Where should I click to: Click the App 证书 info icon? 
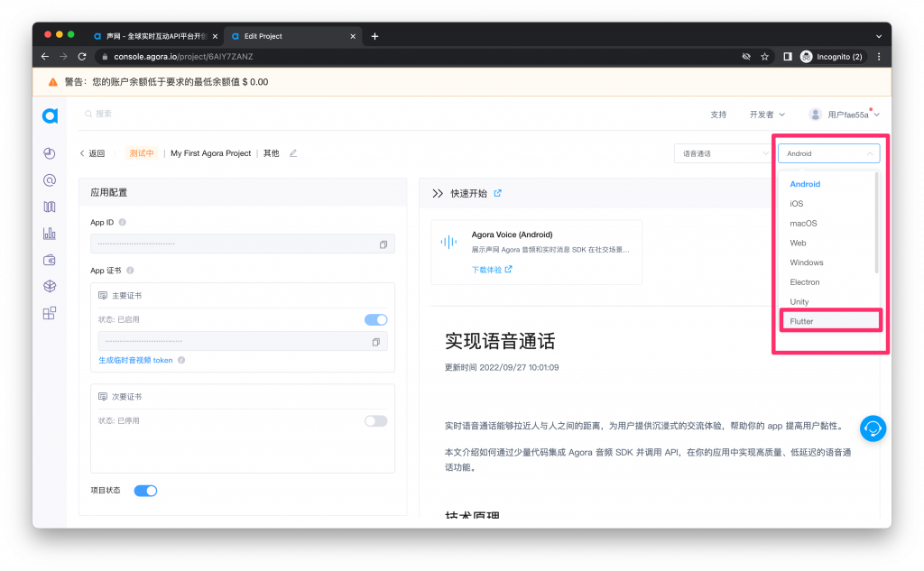[130, 271]
